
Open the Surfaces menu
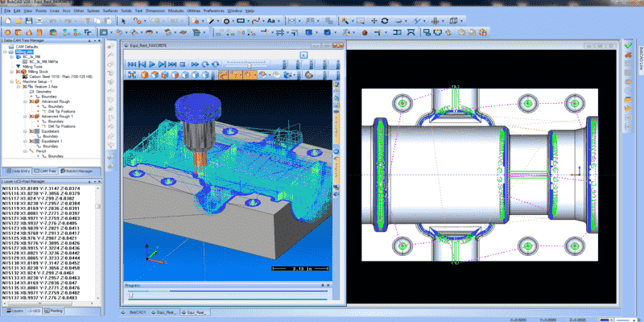110,10
